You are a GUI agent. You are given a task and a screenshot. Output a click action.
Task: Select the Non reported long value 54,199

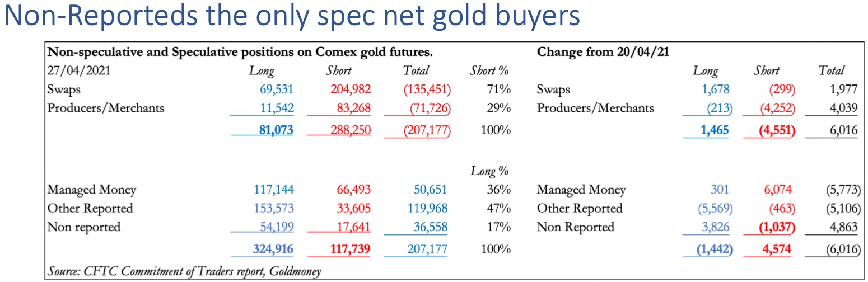[x=272, y=227]
